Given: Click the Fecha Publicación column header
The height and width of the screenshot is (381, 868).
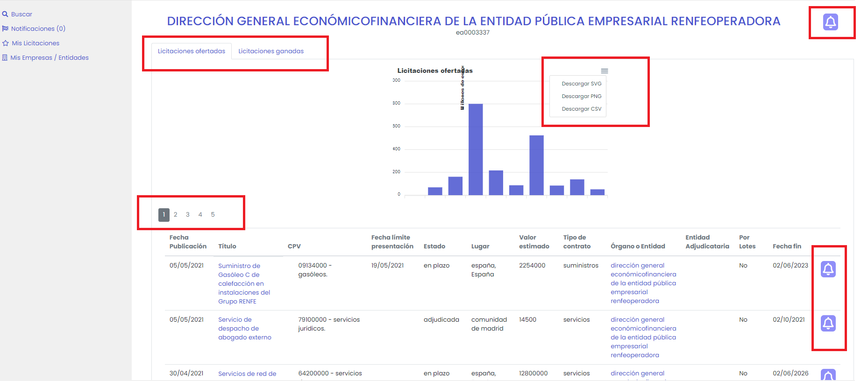Looking at the screenshot, I should [x=188, y=242].
